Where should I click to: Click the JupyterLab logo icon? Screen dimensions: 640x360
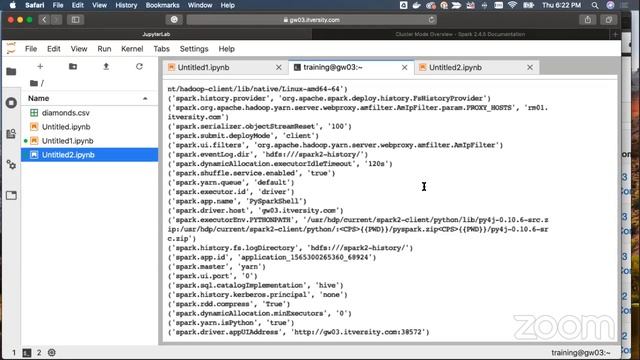pos(11,49)
